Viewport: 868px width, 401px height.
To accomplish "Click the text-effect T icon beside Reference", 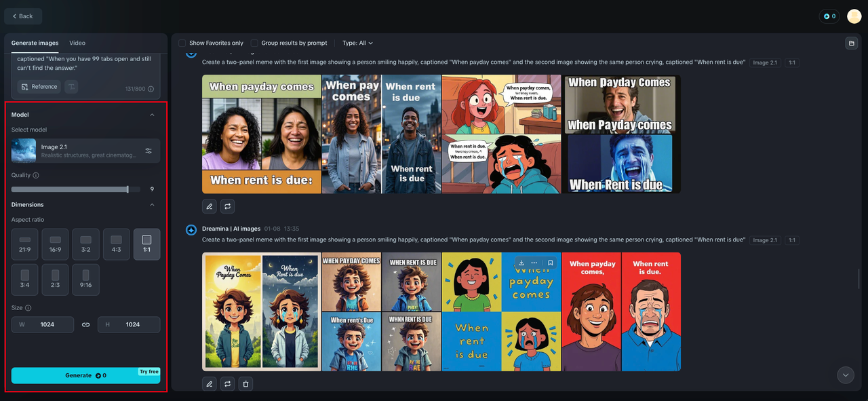I will (71, 87).
